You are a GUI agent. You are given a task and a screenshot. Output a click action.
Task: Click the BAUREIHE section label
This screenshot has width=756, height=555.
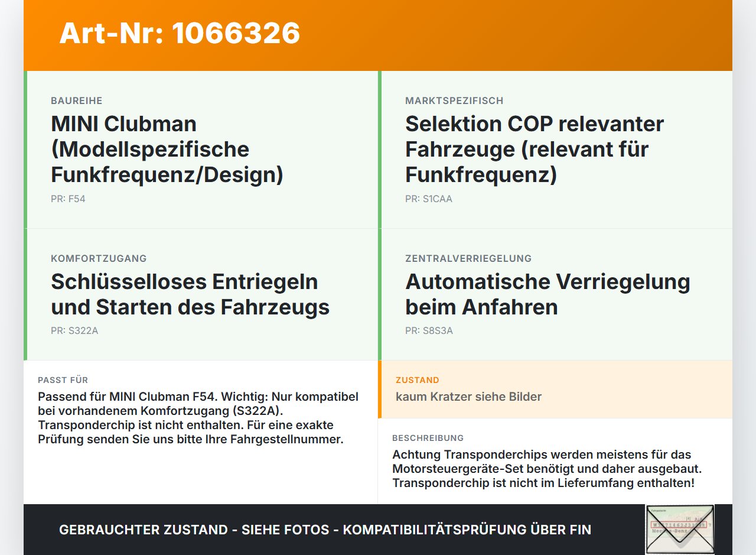[77, 101]
